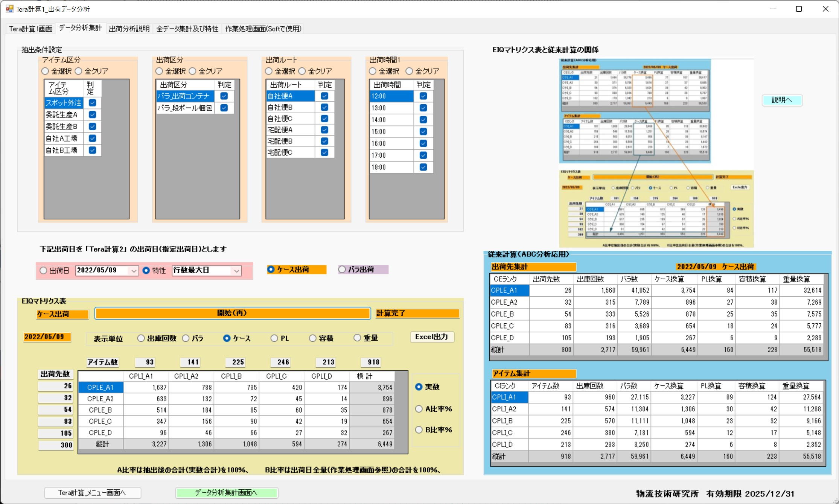Choose the バラ出荷 radio option
This screenshot has height=504, width=839.
pyautogui.click(x=342, y=270)
